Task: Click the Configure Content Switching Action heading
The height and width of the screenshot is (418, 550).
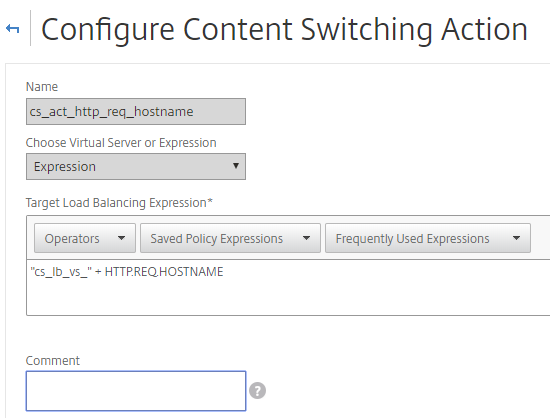Action: click(x=284, y=30)
